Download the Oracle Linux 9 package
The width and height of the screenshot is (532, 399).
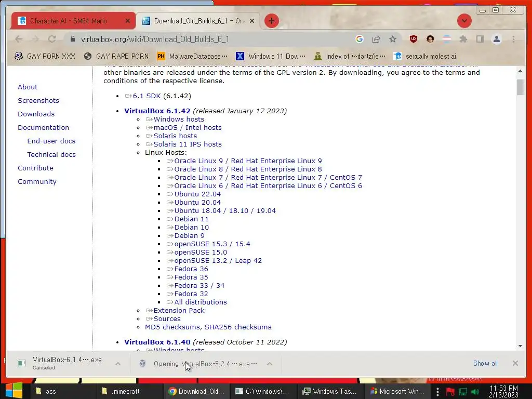[248, 161]
